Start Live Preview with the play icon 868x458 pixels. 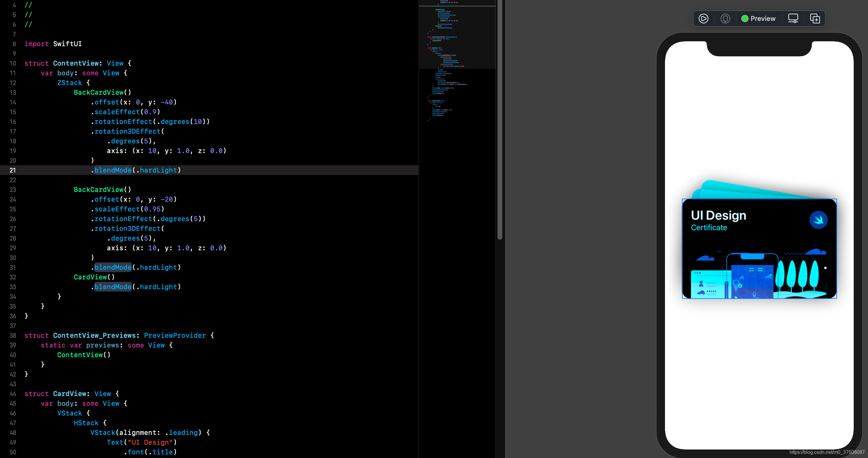(703, 19)
